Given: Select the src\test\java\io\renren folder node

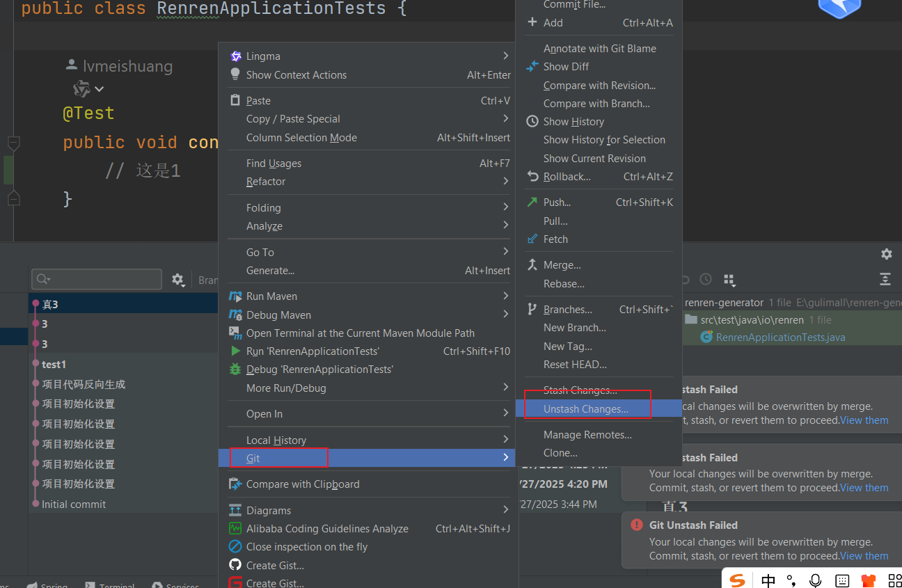Looking at the screenshot, I should tap(752, 320).
